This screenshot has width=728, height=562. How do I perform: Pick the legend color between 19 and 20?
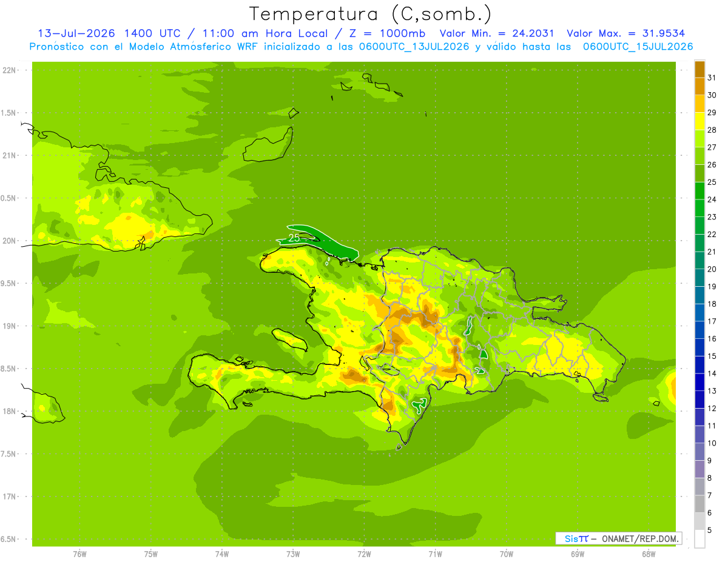(x=699, y=278)
